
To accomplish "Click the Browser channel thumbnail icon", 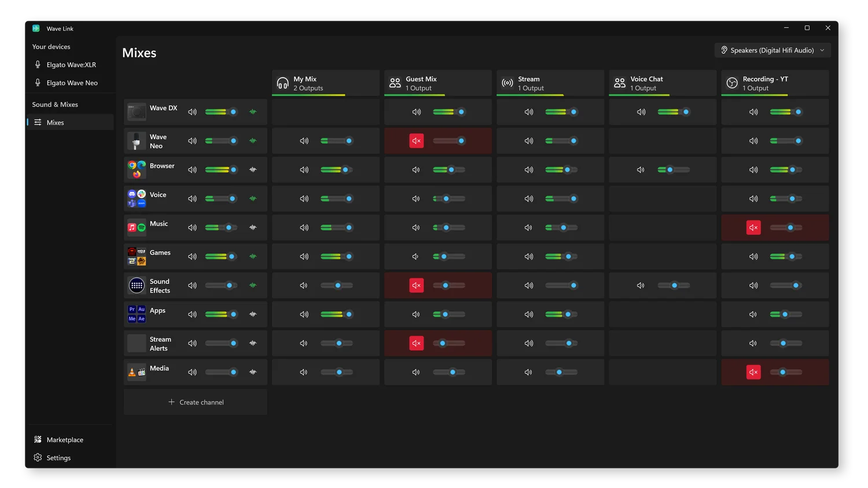I will [136, 170].
